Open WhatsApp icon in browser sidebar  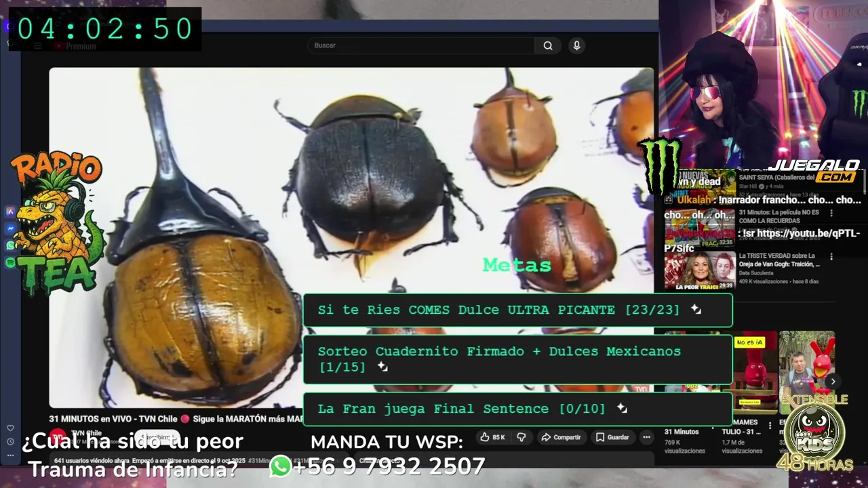10,246
